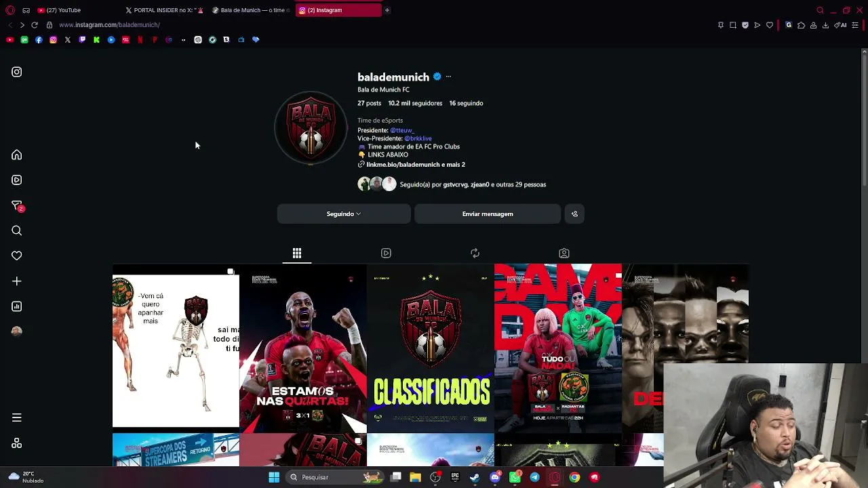
Task: Create a new post with plus icon
Action: [x=16, y=281]
